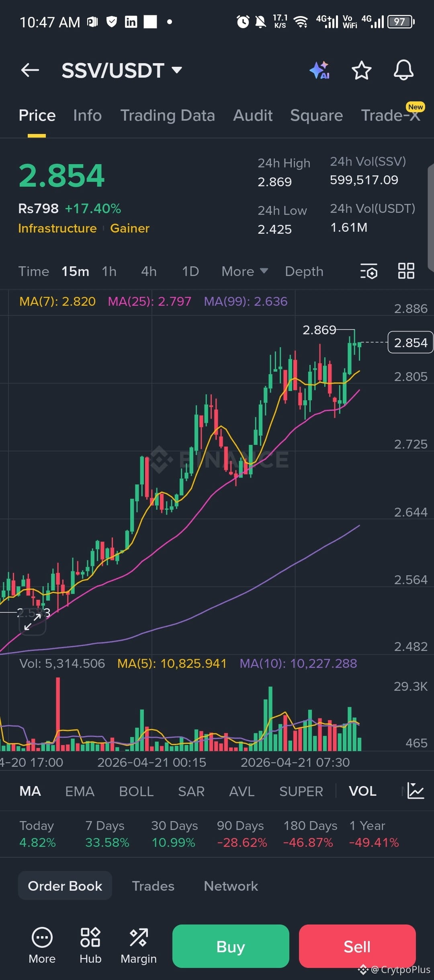Tap the Rs798 converted price
434x980 pixels.
39,208
